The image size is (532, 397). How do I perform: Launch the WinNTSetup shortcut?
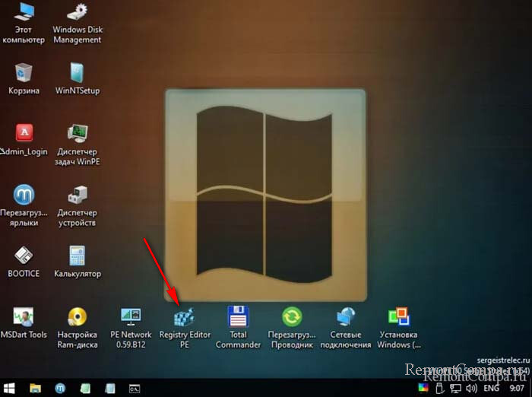point(78,79)
